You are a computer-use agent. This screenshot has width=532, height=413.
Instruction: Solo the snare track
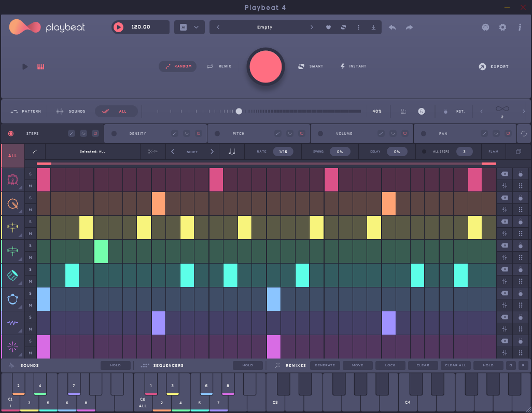click(30, 198)
